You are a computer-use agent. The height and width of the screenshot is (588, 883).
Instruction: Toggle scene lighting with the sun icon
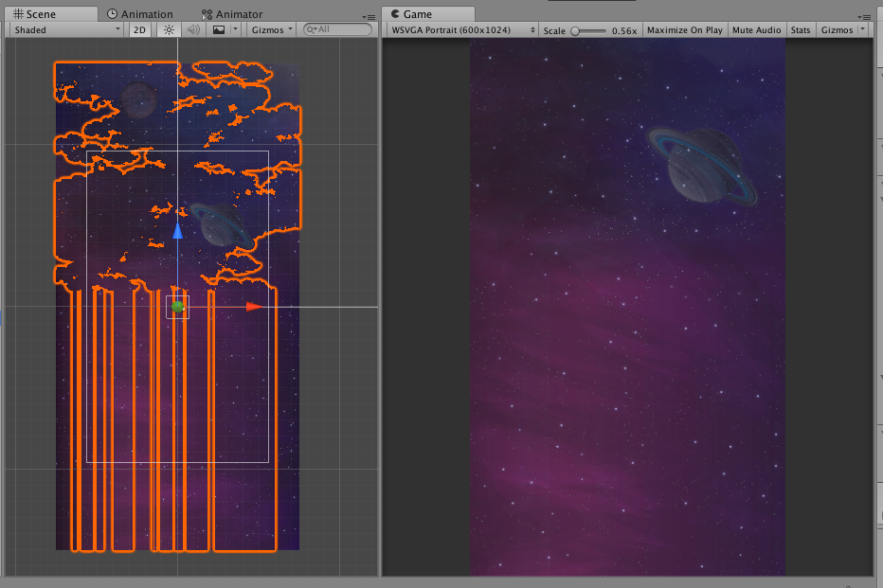[167, 29]
